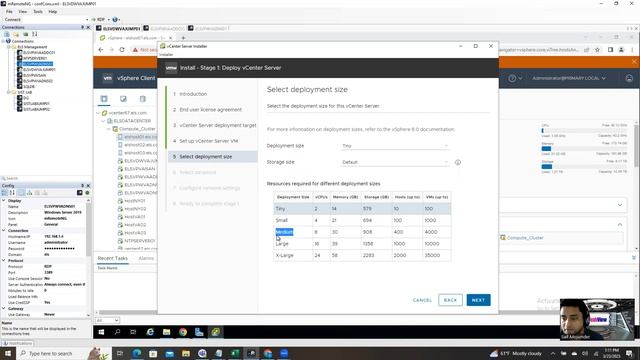Open Microsoft Edge from host taskbar

137,353
